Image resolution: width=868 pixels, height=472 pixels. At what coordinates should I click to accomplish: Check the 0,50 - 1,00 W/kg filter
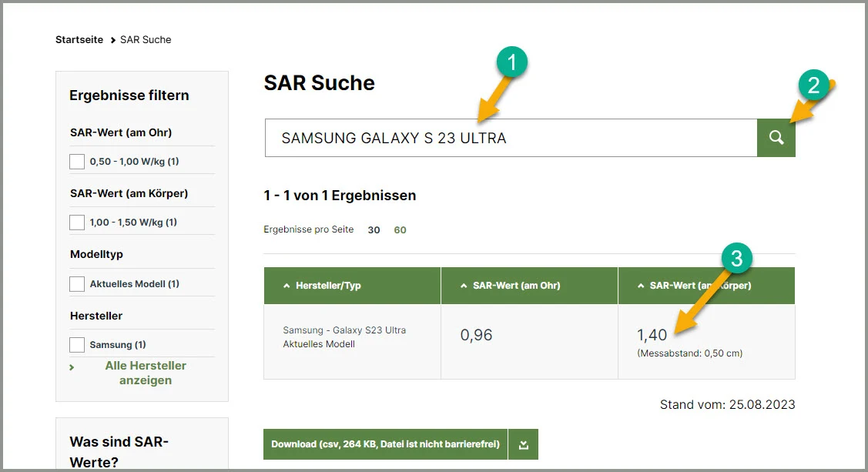coord(77,162)
